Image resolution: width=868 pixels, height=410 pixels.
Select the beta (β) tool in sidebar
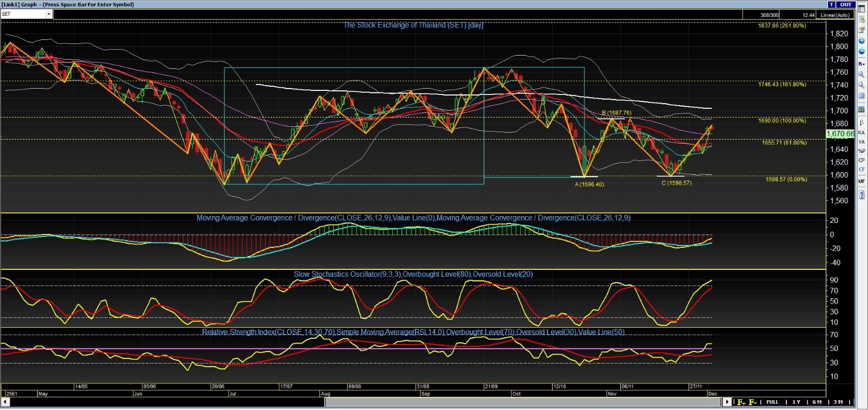[x=862, y=123]
